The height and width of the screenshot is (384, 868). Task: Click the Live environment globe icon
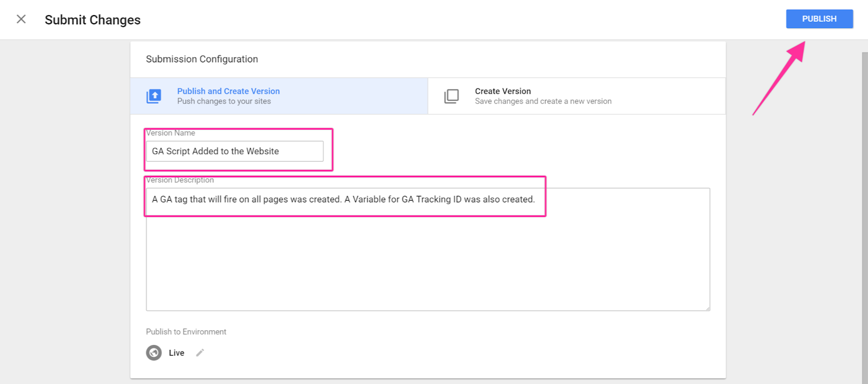(154, 353)
